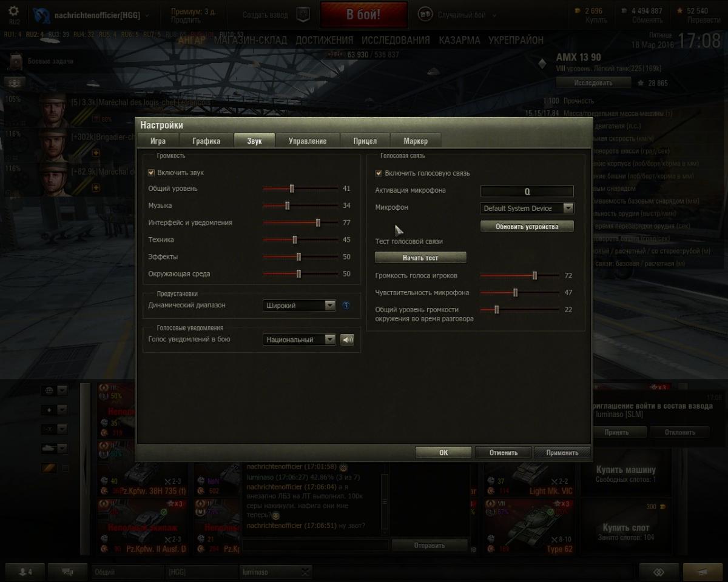Switch to the Прицел settings tab
The image size is (728, 582).
[365, 141]
